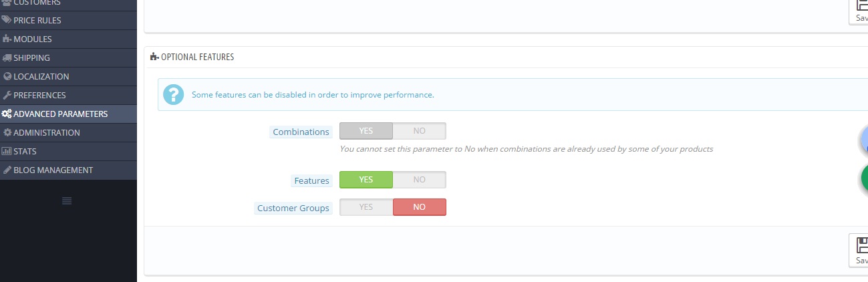Click the Localization globe icon
The image size is (868, 282).
tap(7, 76)
